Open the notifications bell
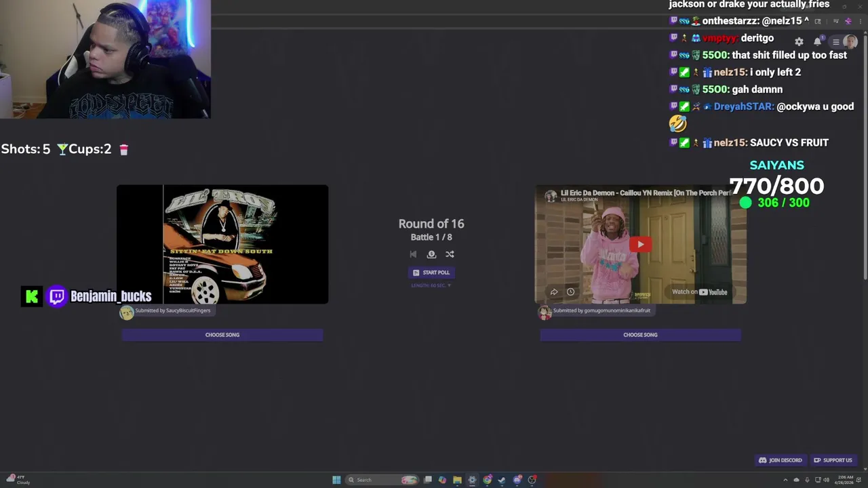Viewport: 868px width, 488px height. click(x=818, y=41)
